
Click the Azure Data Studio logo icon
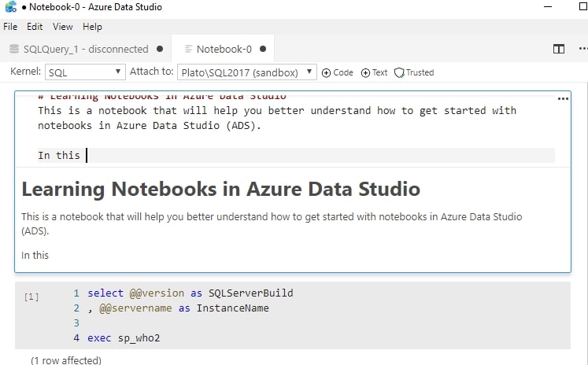10,8
